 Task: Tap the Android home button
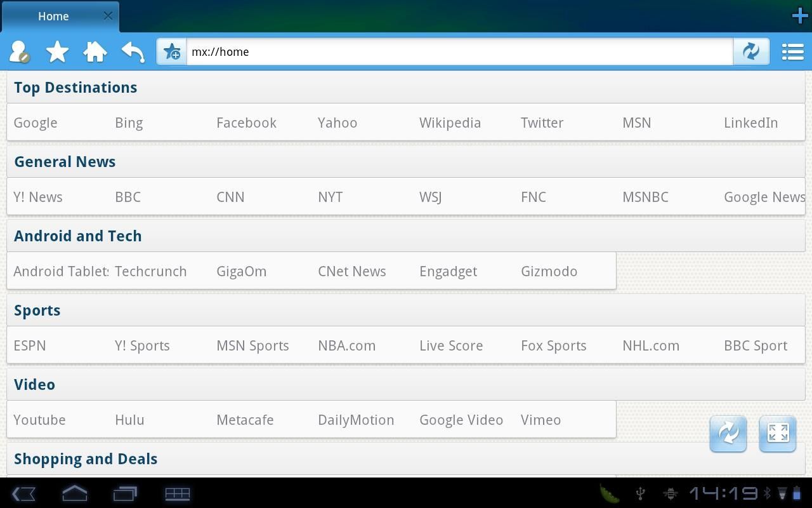click(x=74, y=493)
